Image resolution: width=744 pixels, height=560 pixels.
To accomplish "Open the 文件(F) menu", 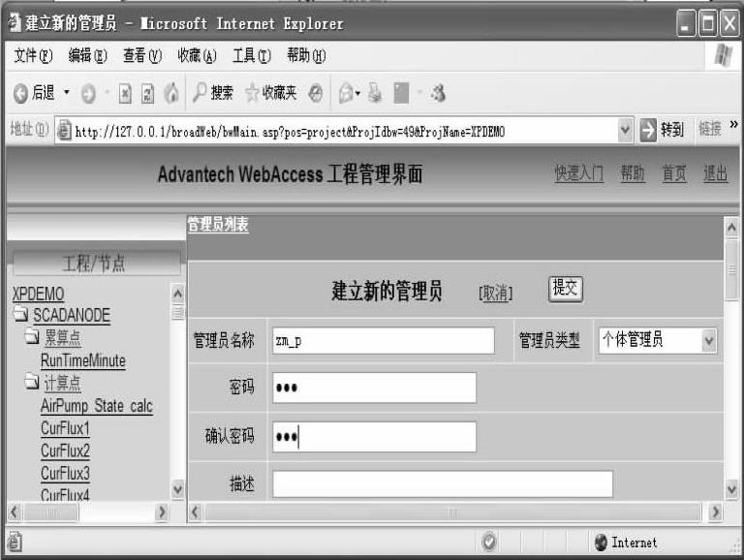I will (x=32, y=55).
